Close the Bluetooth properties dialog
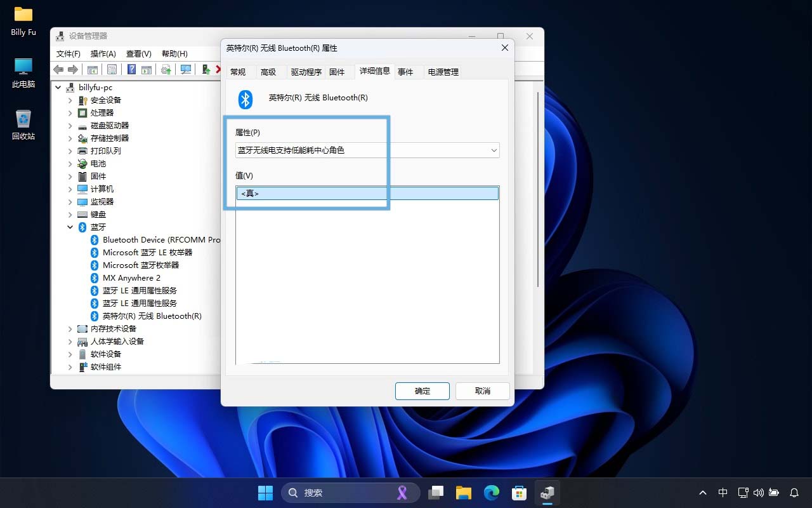812x508 pixels. click(x=505, y=48)
